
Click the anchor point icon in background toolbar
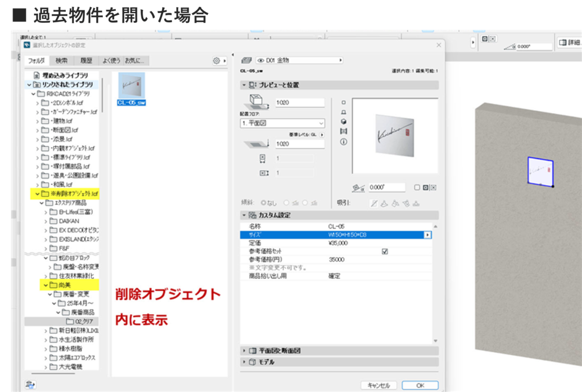pyautogui.click(x=485, y=39)
